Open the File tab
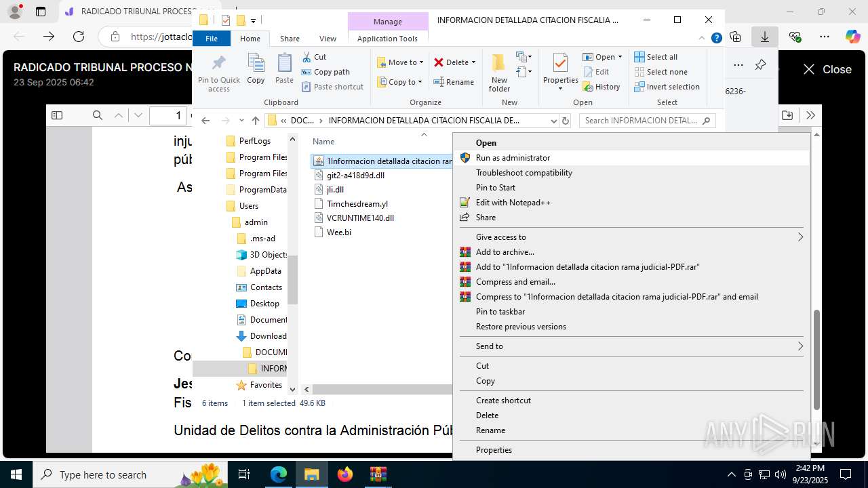Screen dimensions: 868x488 [212, 39]
